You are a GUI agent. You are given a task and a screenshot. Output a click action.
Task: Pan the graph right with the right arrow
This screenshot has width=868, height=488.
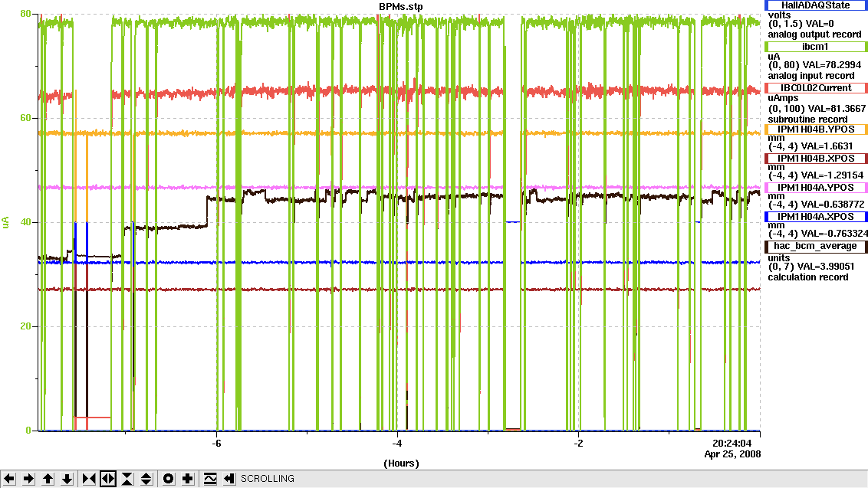29,479
